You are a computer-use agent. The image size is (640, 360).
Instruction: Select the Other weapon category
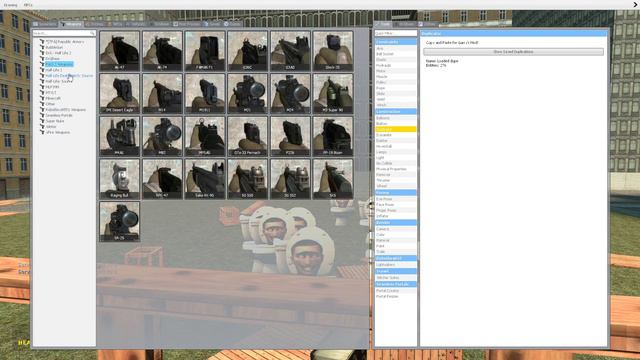coord(50,104)
